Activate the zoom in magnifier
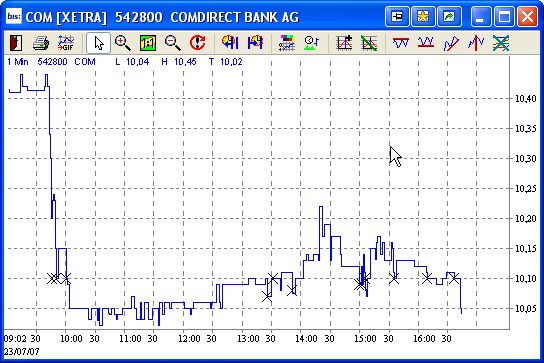544x363 pixels. coord(123,43)
